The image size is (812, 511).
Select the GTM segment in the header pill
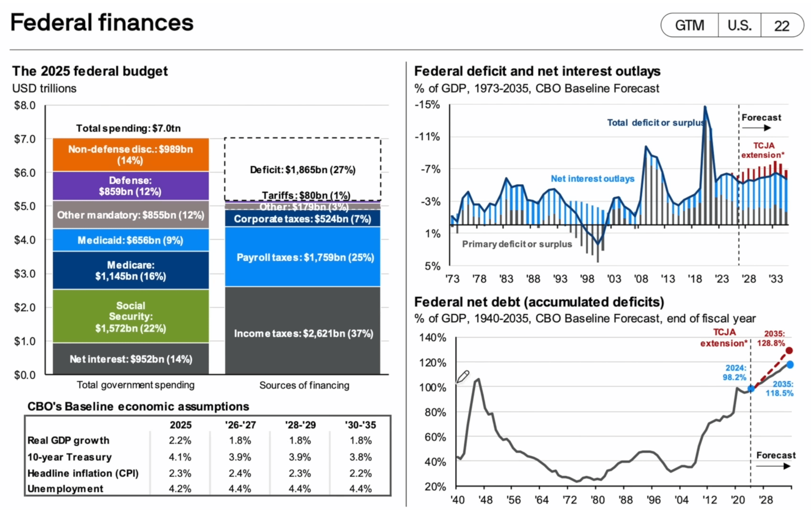[689, 25]
